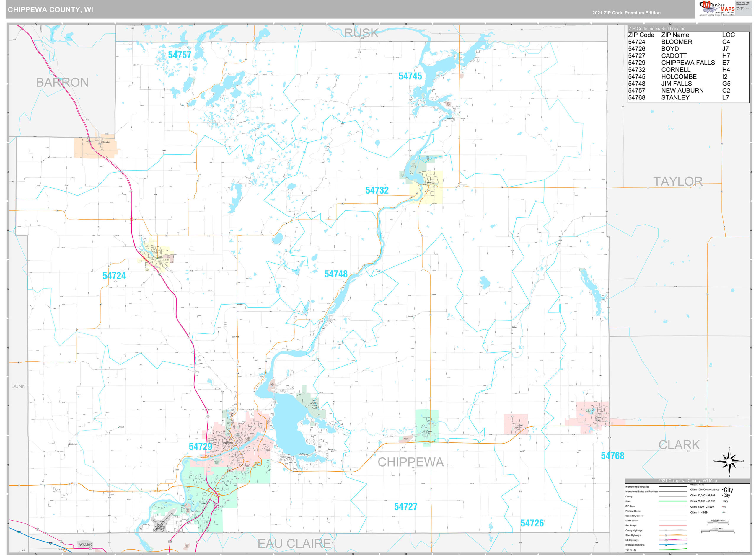The image size is (756, 556).
Task: Click the Interstate Highways shield symbol in legend
Action: pos(666,545)
